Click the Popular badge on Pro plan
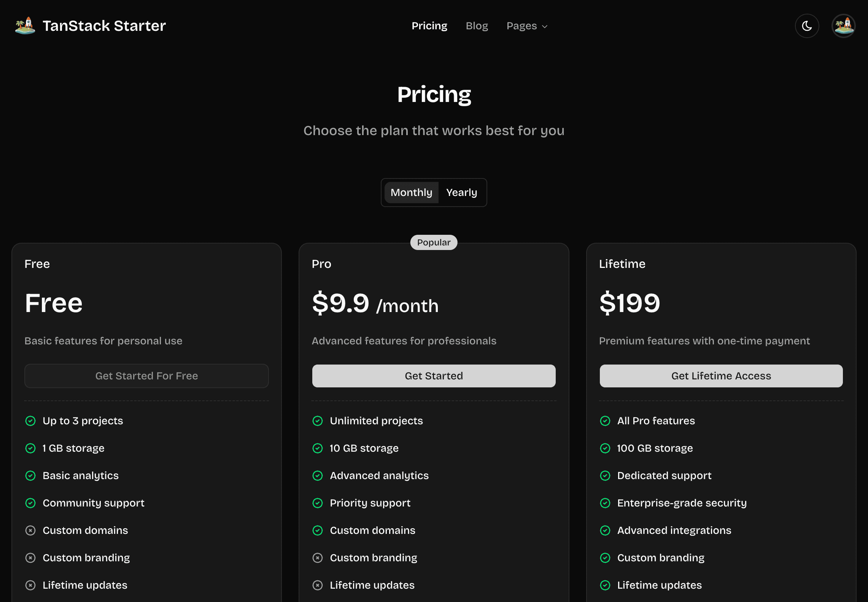Screen dimensions: 868x602 pyautogui.click(x=434, y=242)
